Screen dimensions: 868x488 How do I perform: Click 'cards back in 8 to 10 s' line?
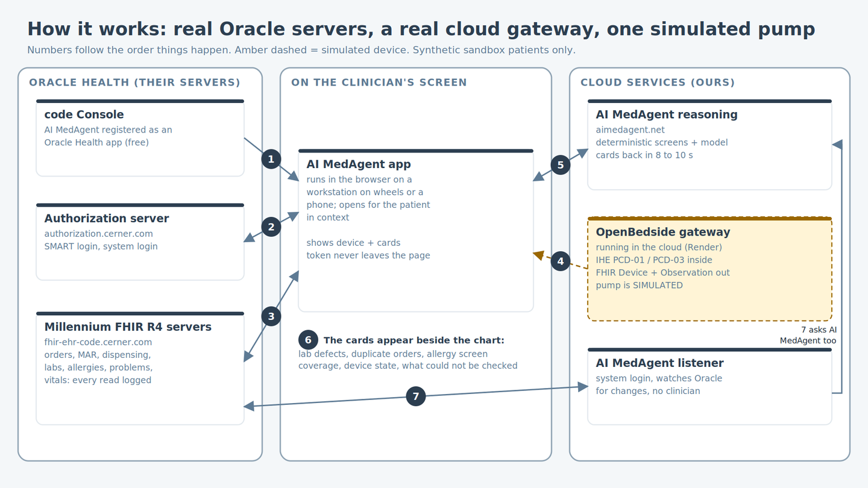tap(644, 155)
